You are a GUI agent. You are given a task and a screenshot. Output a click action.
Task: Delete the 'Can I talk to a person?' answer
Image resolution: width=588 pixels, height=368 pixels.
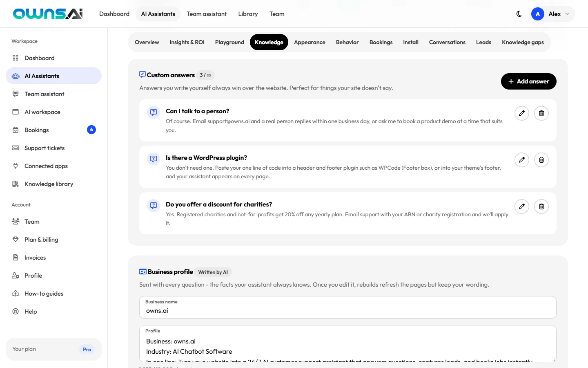point(541,113)
